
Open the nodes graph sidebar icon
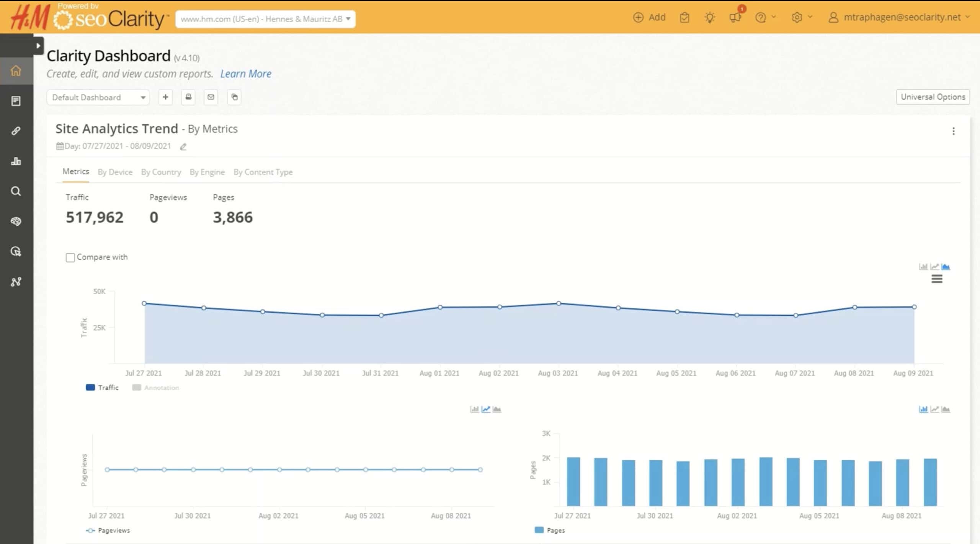(x=16, y=282)
